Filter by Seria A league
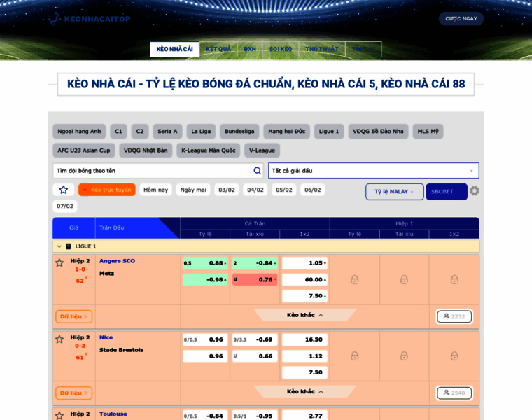This screenshot has width=532, height=420. coord(167,132)
